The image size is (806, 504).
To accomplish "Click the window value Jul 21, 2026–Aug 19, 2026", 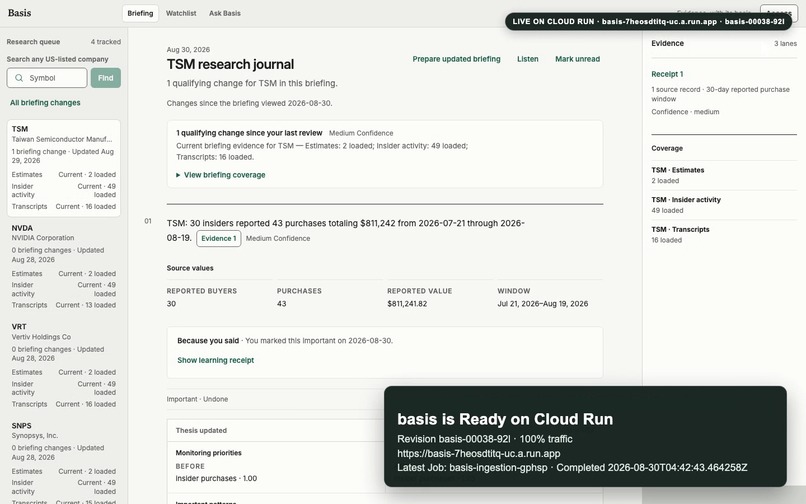I will pos(543,304).
